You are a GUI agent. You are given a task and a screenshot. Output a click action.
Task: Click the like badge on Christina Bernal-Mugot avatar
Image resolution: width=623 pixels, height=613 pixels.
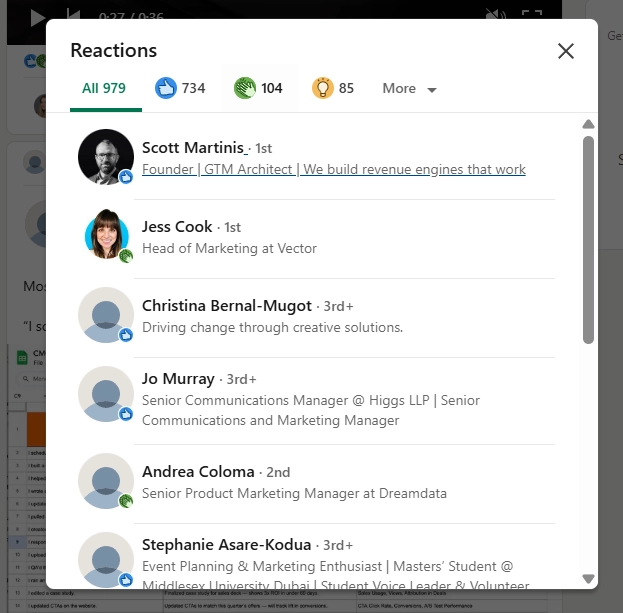click(x=126, y=335)
